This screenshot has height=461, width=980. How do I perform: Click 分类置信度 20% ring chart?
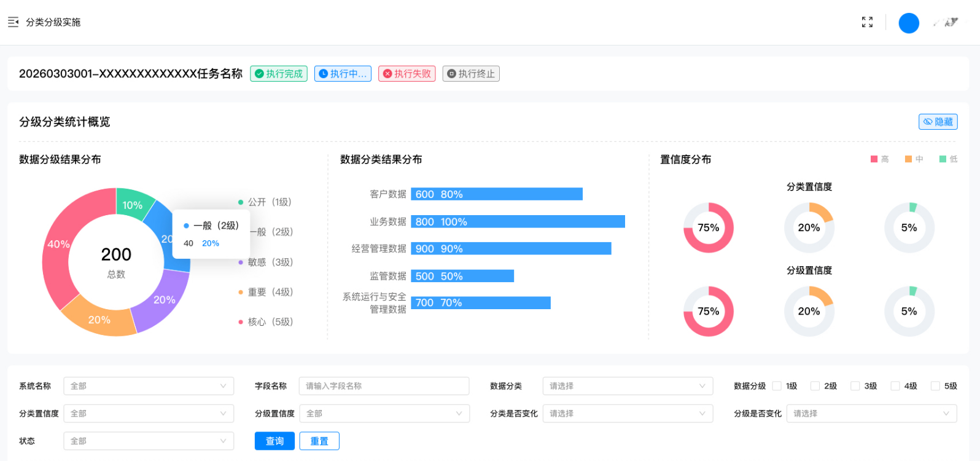point(809,228)
